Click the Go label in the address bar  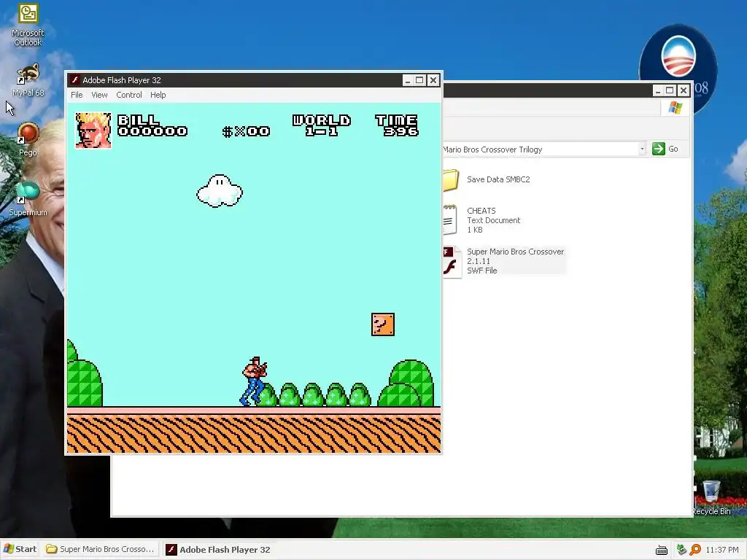tap(673, 149)
